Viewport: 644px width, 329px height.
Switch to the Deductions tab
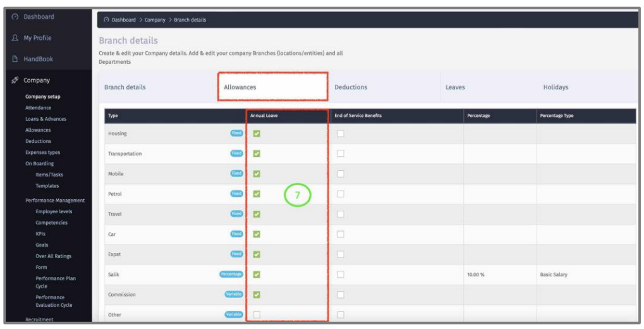351,87
